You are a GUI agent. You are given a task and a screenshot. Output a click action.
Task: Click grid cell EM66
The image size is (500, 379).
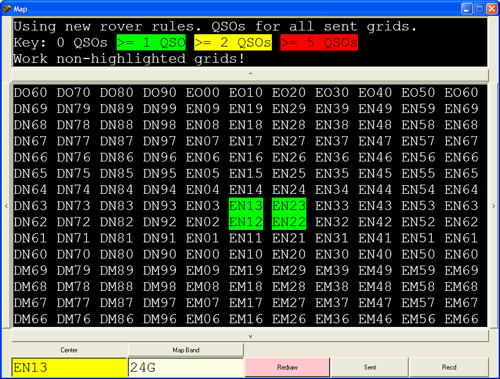[461, 319]
